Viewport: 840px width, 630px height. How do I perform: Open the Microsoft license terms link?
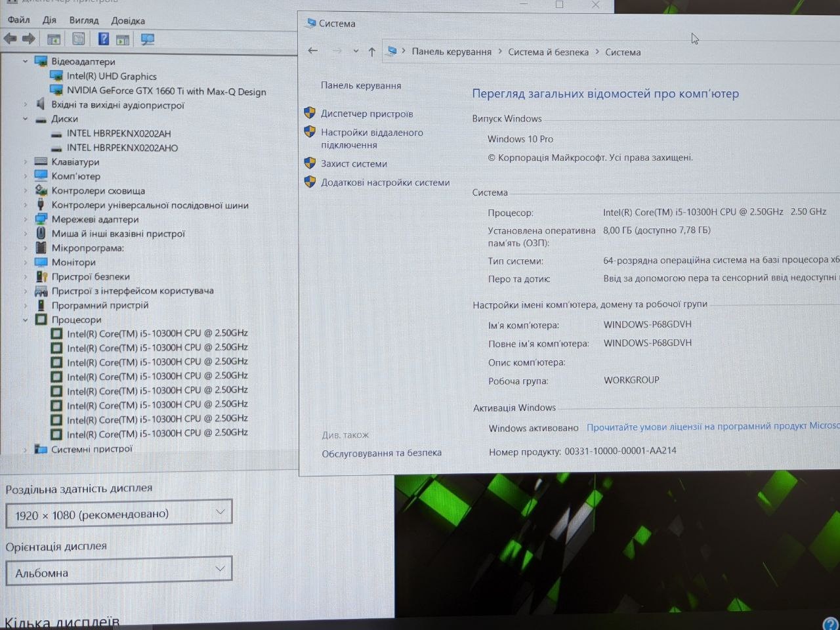(713, 427)
